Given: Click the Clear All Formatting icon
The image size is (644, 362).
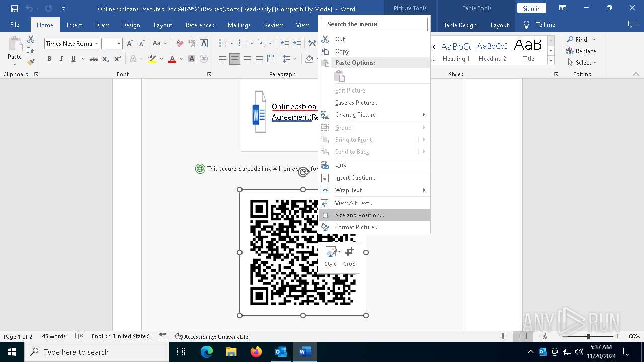Looking at the screenshot, I should (x=180, y=44).
